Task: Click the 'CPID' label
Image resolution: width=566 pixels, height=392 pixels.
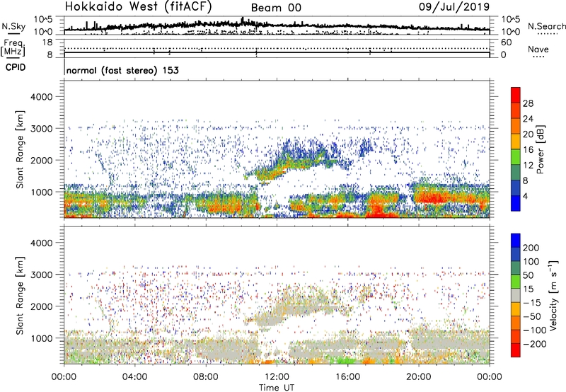Action: pos(16,67)
